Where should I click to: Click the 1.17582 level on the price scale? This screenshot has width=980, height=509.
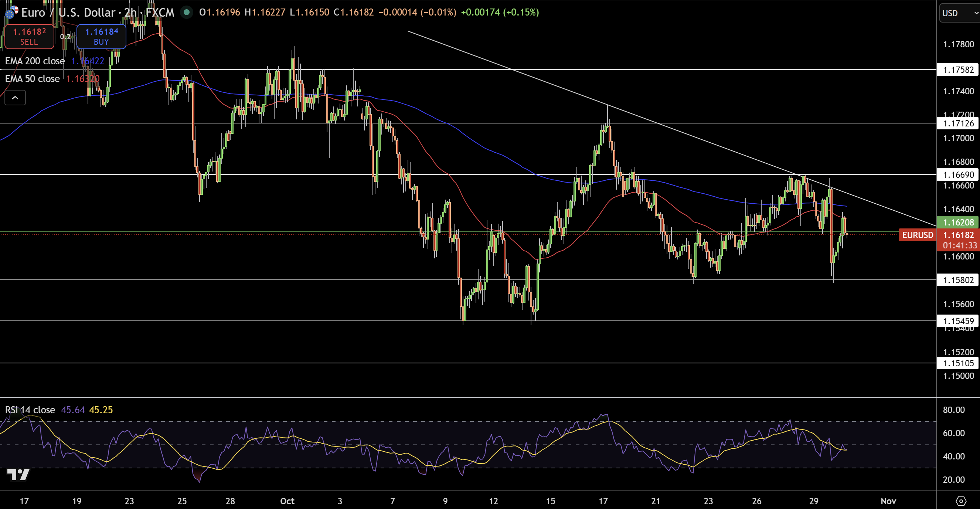pyautogui.click(x=959, y=70)
